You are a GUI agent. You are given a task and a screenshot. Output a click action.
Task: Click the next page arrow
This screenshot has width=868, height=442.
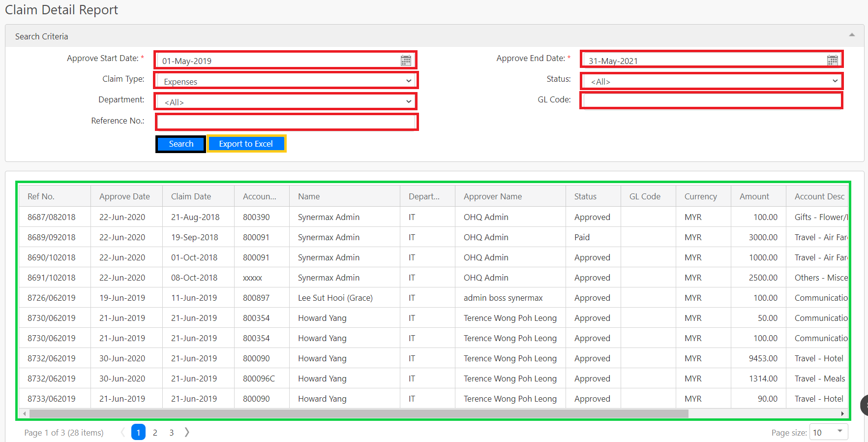point(187,432)
